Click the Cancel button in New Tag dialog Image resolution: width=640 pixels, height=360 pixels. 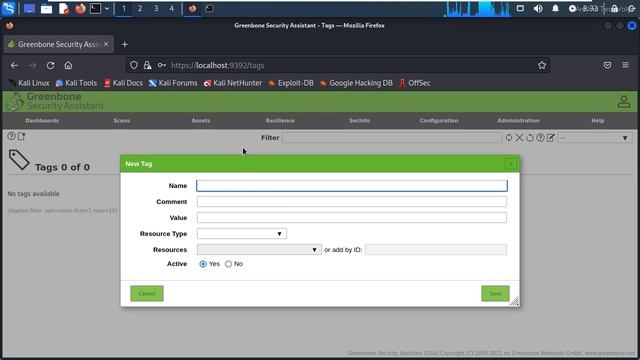pos(147,293)
